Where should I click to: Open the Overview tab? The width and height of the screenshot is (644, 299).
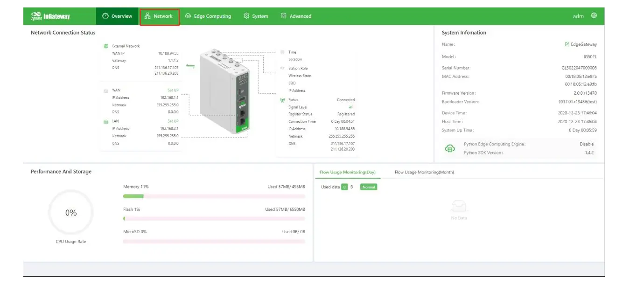coord(117,16)
